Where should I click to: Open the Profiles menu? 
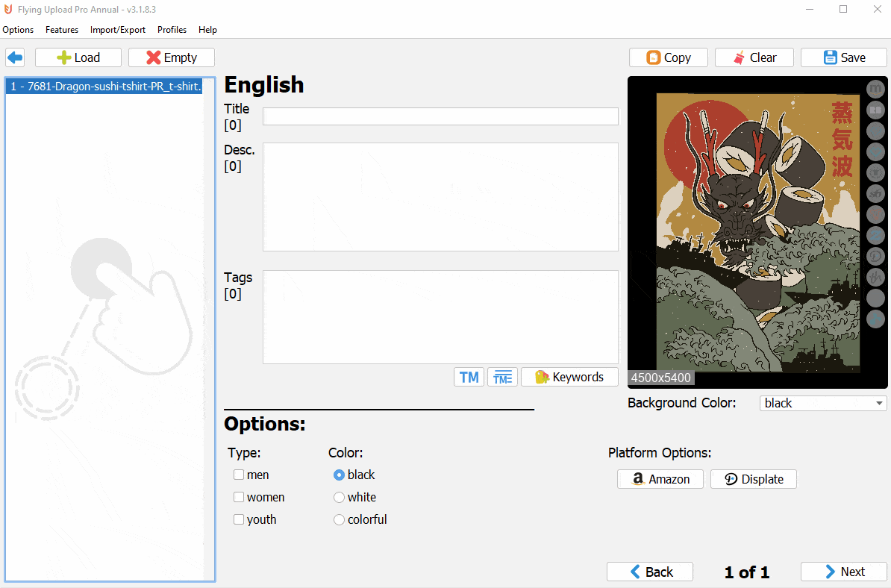click(x=172, y=30)
